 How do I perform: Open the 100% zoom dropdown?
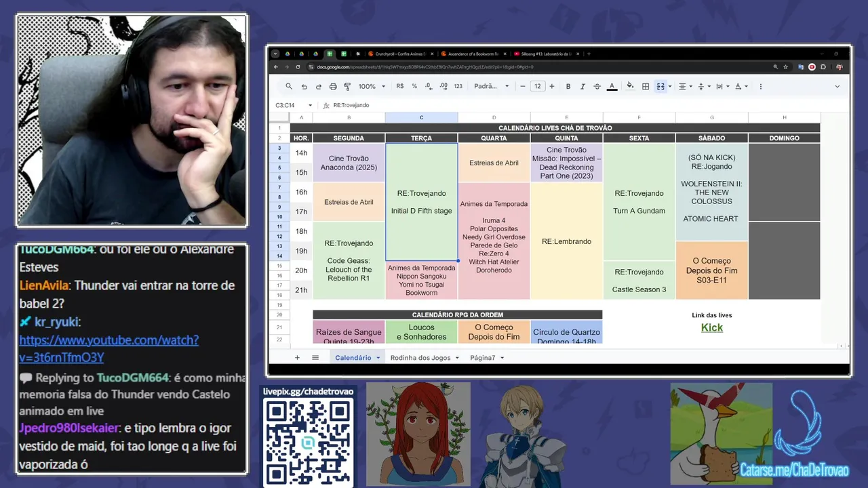[372, 87]
